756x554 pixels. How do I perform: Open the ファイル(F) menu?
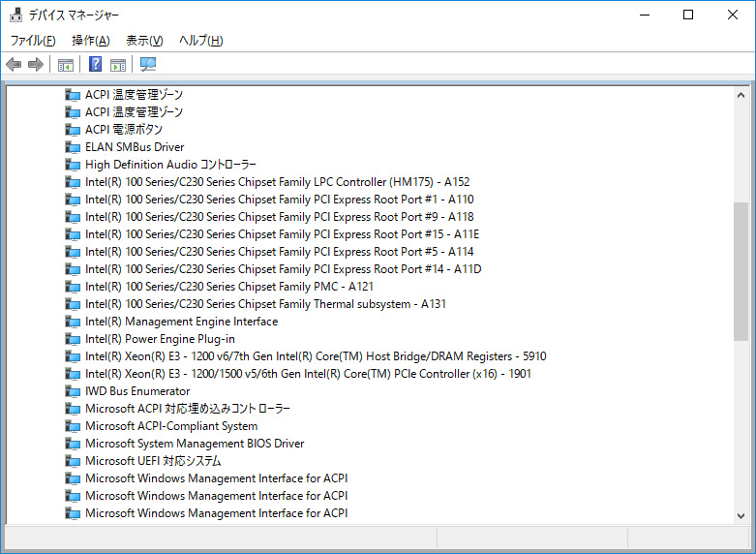[x=33, y=41]
